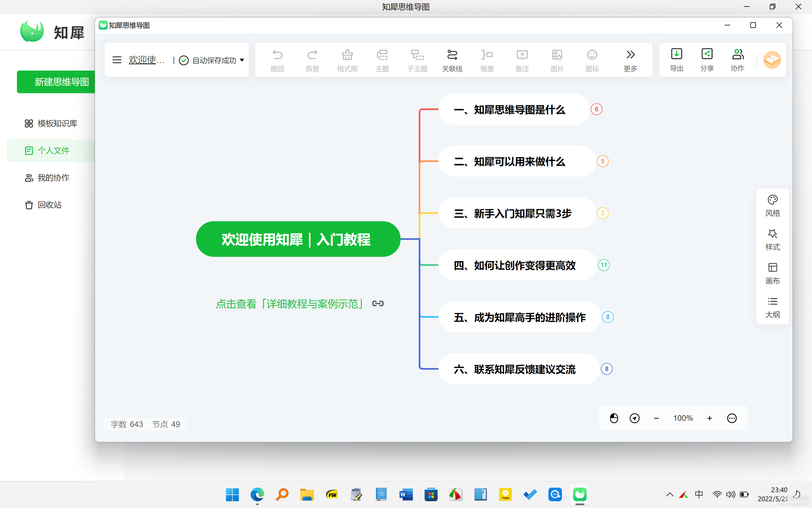Click the chain link icon beside tutorial text
The height and width of the screenshot is (508, 812).
click(378, 304)
